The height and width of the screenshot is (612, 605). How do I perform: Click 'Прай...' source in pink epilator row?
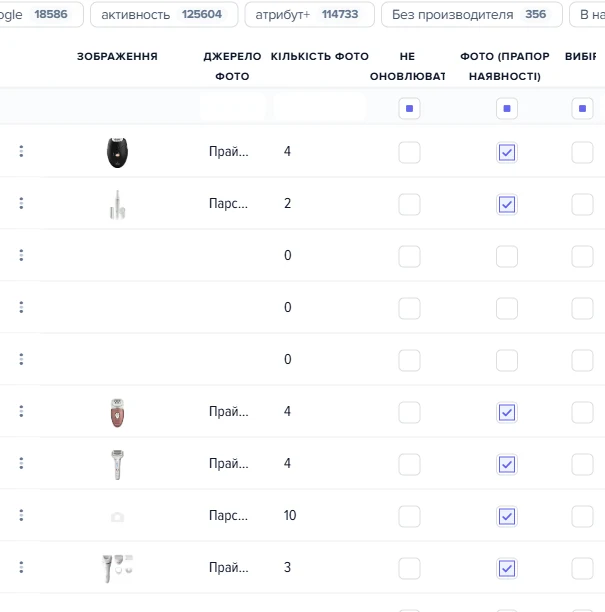[x=229, y=411]
